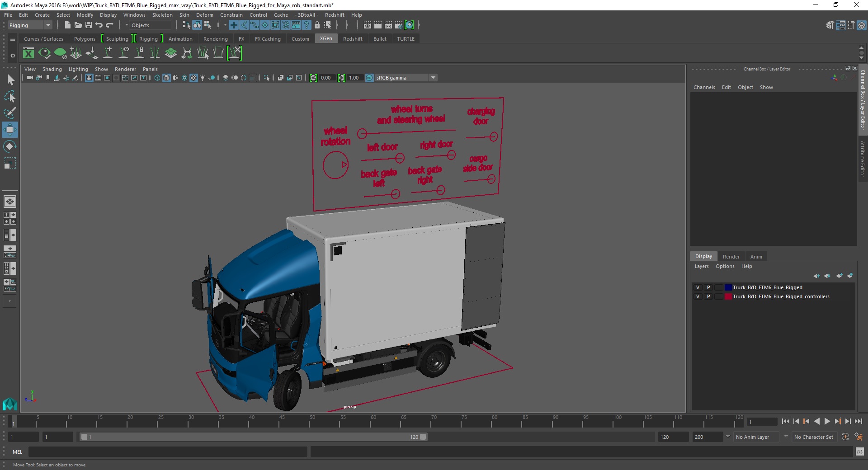The height and width of the screenshot is (470, 868).
Task: Open the Redshift menu in menu bar
Action: click(335, 15)
